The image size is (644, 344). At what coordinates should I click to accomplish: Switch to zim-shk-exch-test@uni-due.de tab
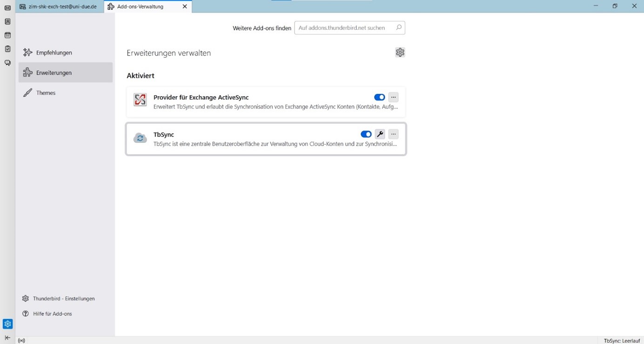[x=60, y=7]
